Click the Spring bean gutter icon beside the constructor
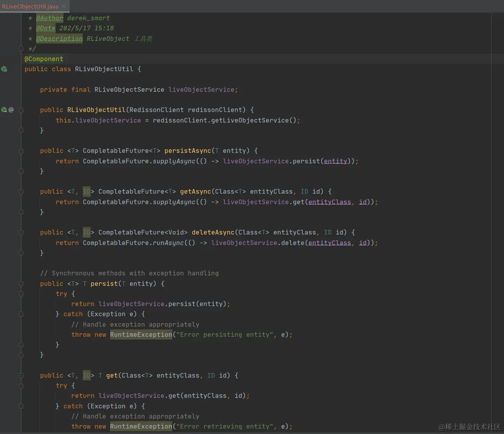This screenshot has width=504, height=434. click(x=4, y=110)
